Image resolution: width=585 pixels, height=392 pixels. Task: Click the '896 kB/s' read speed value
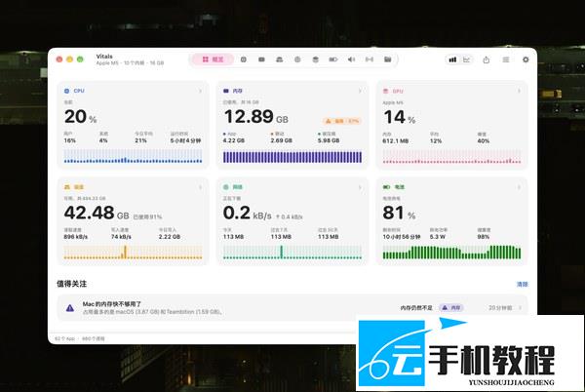(76, 237)
